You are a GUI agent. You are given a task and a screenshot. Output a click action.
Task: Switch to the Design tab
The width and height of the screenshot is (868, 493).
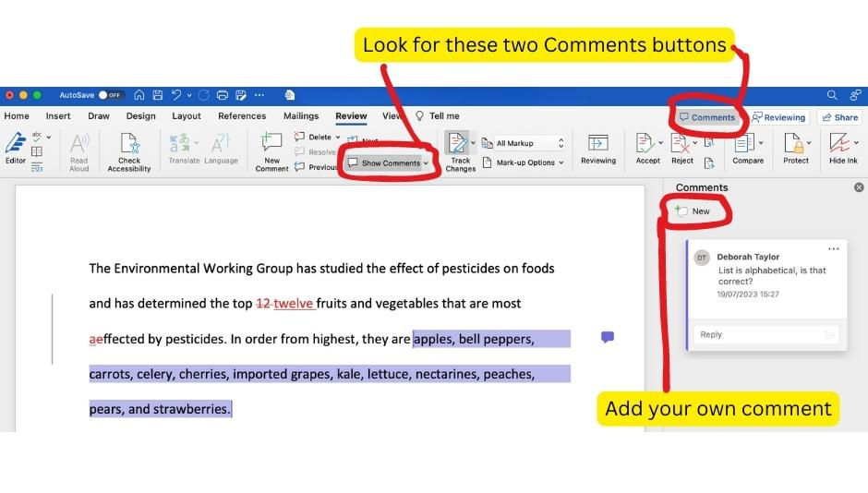[140, 116]
